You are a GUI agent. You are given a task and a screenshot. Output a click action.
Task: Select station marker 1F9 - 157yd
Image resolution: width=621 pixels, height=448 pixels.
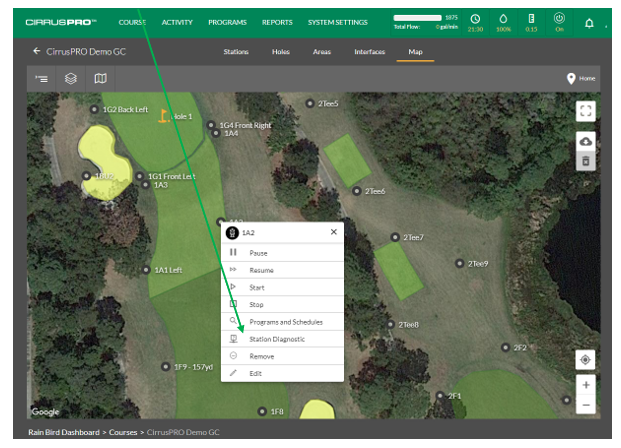[x=166, y=367]
